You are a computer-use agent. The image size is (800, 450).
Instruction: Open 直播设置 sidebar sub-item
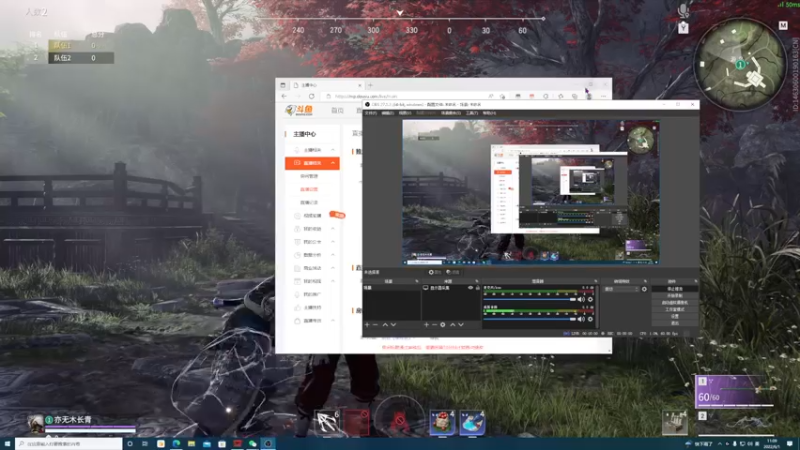point(309,189)
